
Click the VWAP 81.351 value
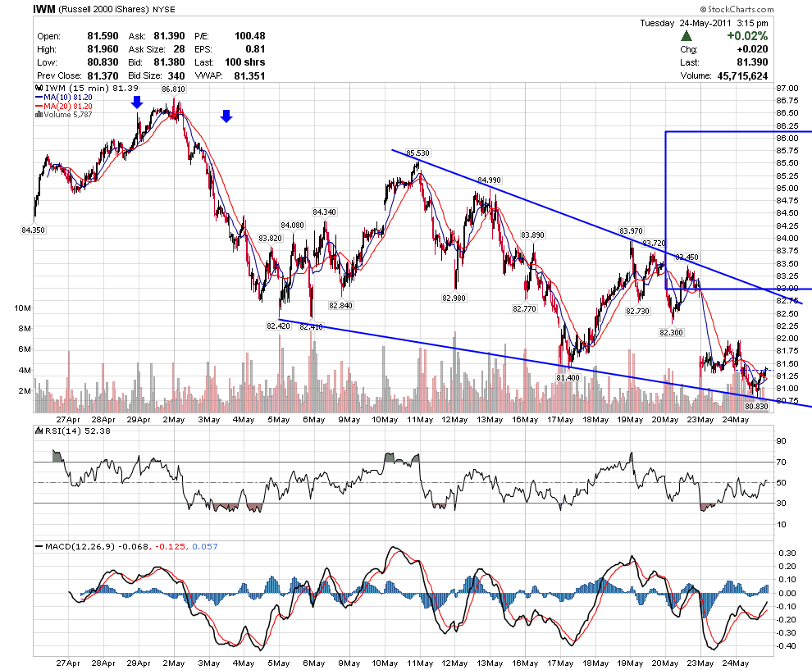(249, 75)
